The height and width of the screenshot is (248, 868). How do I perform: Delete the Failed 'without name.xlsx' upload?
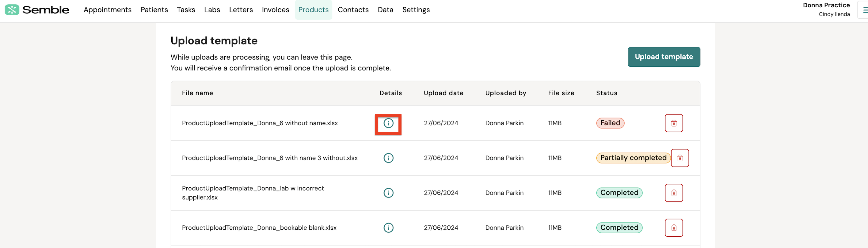[674, 123]
